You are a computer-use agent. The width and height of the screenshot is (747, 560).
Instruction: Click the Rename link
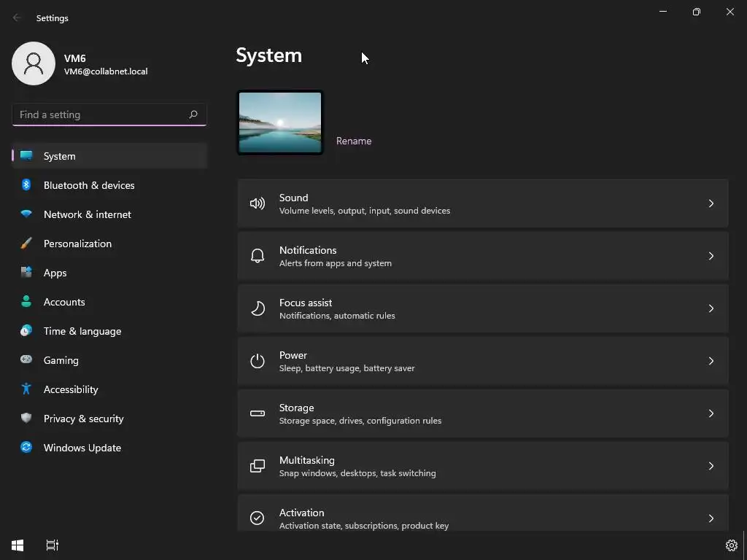point(354,141)
